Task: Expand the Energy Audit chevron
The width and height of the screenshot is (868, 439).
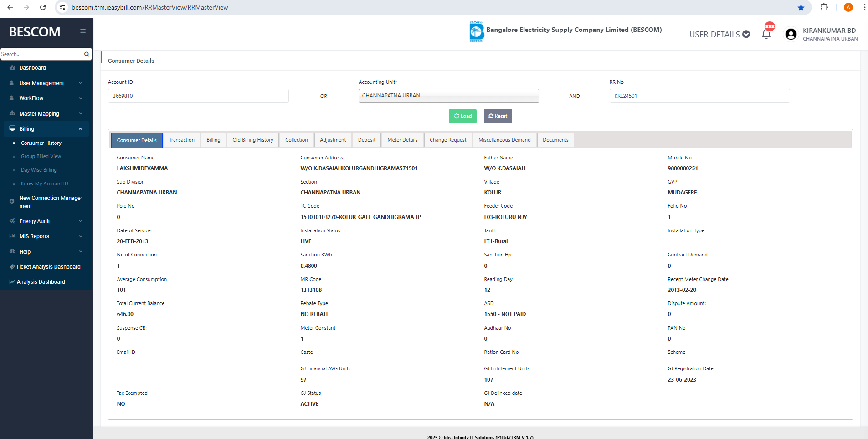Action: [81, 221]
